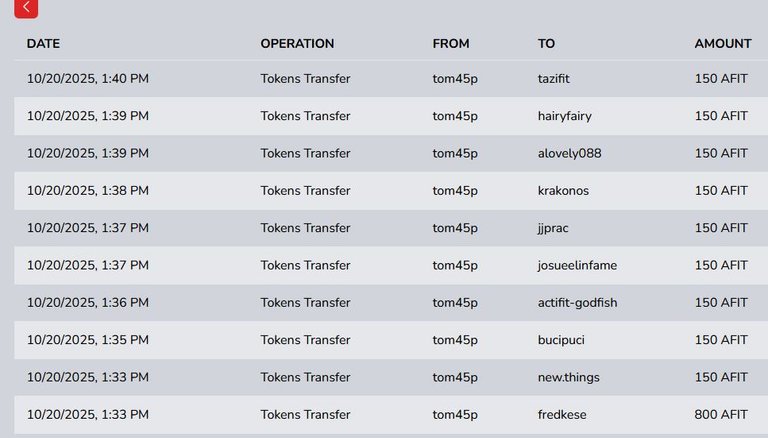The height and width of the screenshot is (438, 768).
Task: Click the FROM column header
Action: pyautogui.click(x=451, y=44)
